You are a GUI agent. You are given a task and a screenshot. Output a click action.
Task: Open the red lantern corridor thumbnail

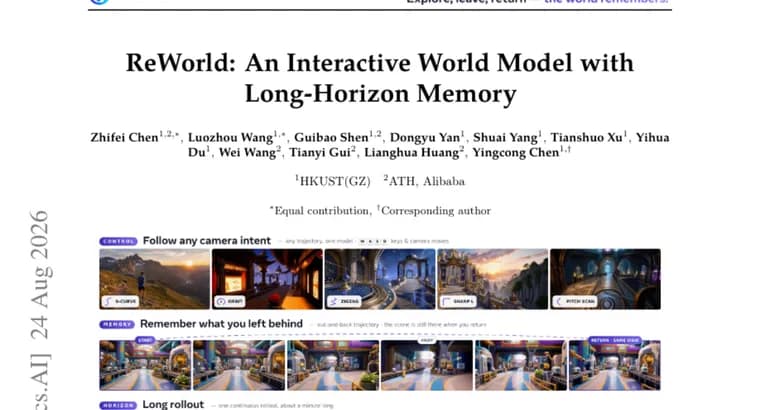pos(267,279)
